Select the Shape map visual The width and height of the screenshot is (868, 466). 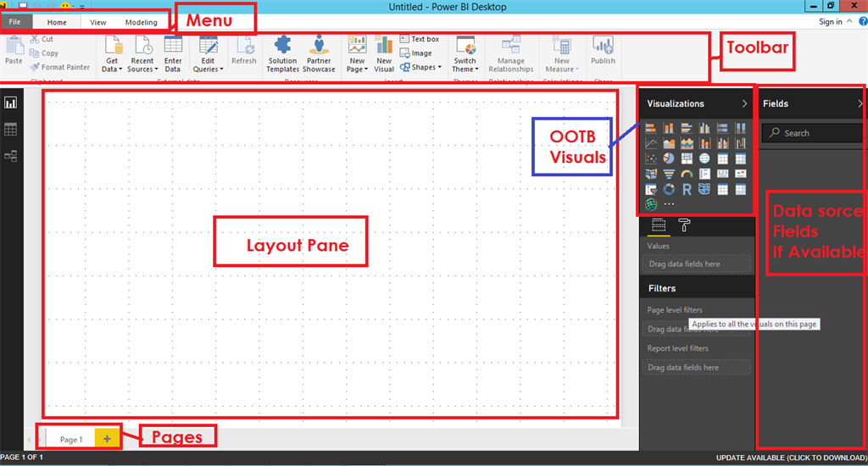coord(704,190)
